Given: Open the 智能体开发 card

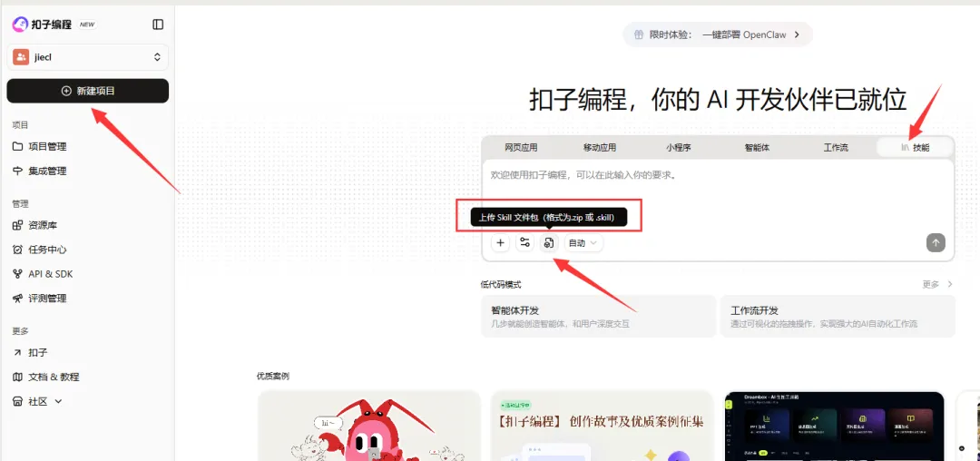Looking at the screenshot, I should click(598, 316).
